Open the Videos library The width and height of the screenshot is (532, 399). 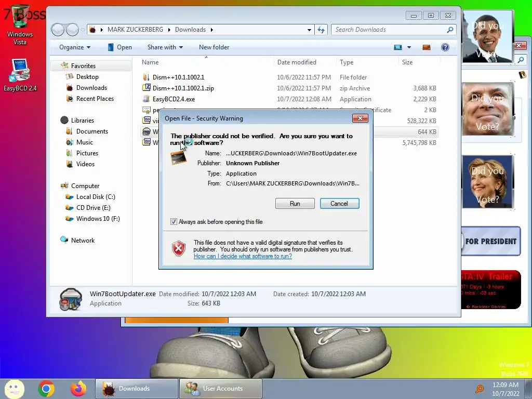pos(85,164)
